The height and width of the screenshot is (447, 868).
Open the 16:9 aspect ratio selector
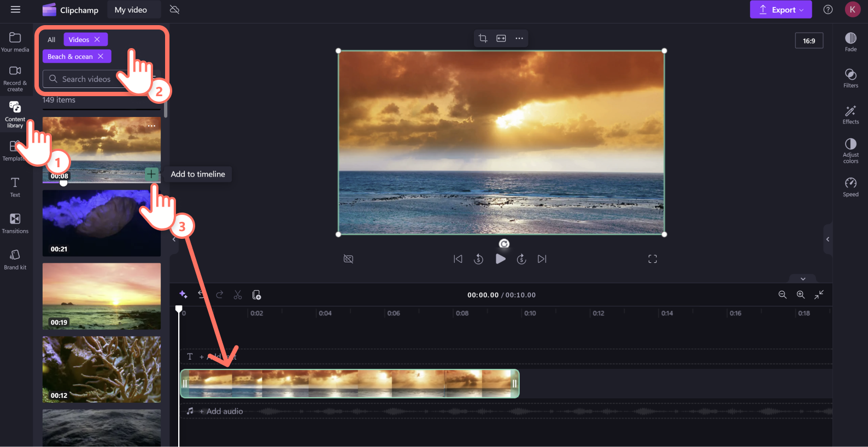[809, 40]
